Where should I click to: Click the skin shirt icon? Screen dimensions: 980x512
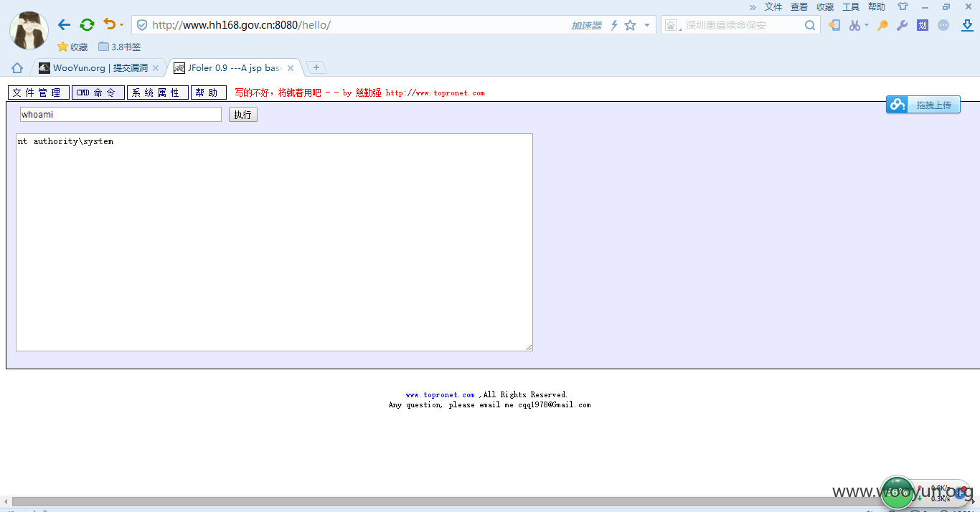903,6
